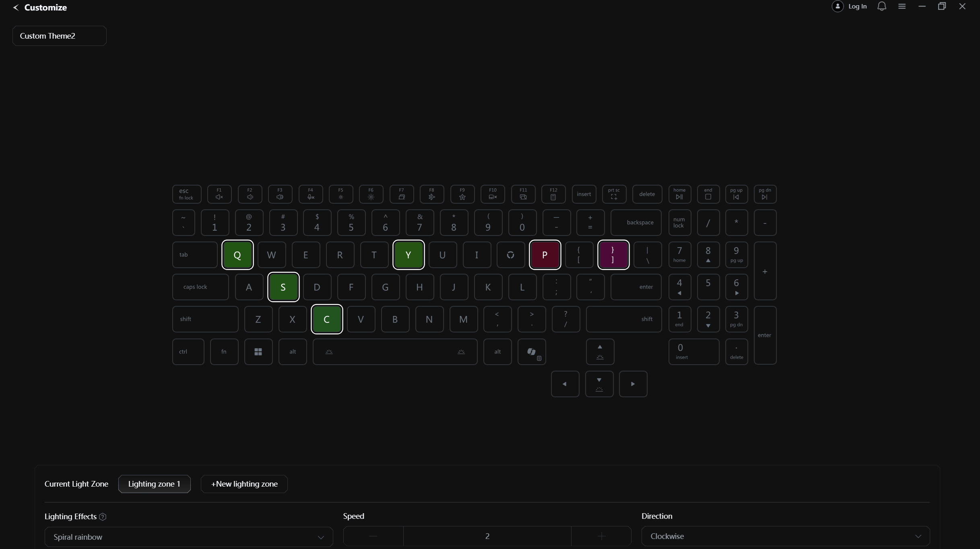
Task: Switch to Lighting zone 1 tab
Action: point(154,484)
